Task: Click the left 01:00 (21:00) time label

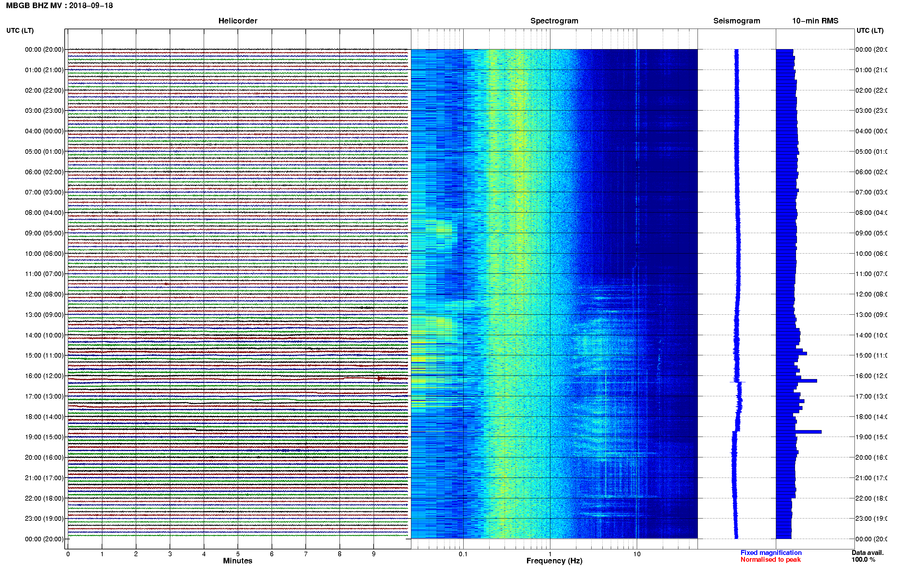Action: coord(44,70)
